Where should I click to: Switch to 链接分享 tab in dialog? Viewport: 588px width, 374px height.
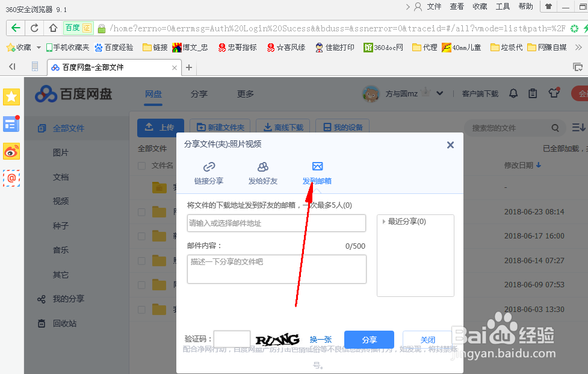[x=209, y=173]
